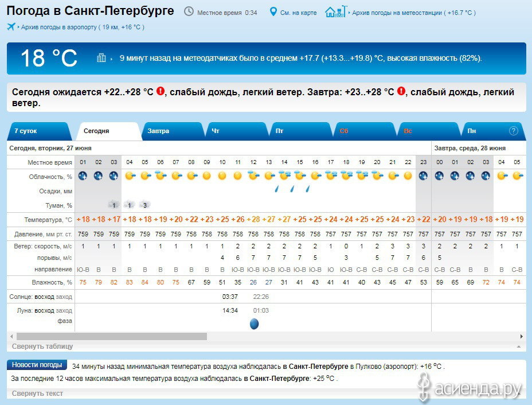Open the help question mark icon
532x405 pixels.
[x=513, y=131]
